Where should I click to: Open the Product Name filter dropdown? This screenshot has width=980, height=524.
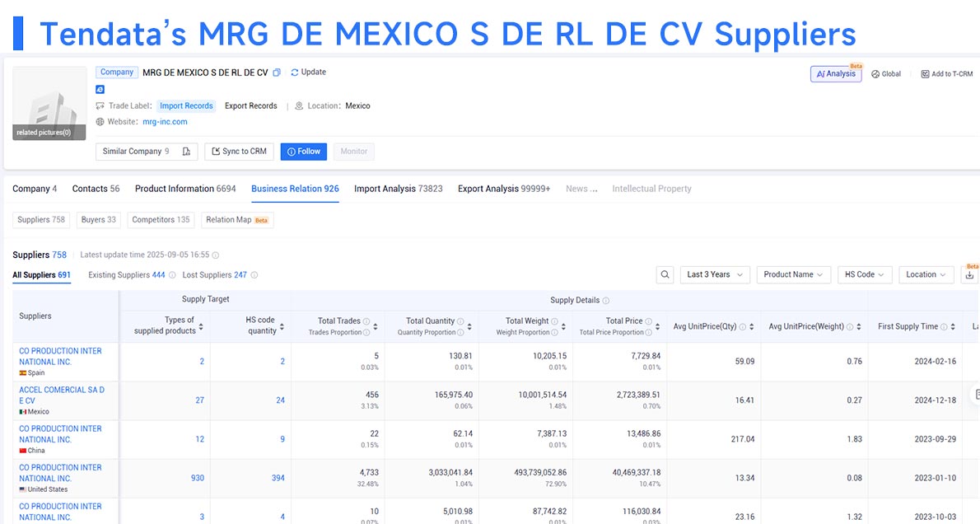[x=793, y=274]
